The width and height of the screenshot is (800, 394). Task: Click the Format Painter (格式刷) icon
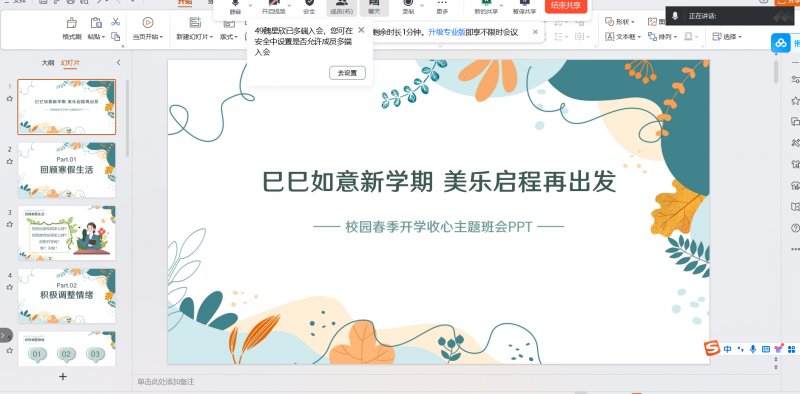[71, 22]
